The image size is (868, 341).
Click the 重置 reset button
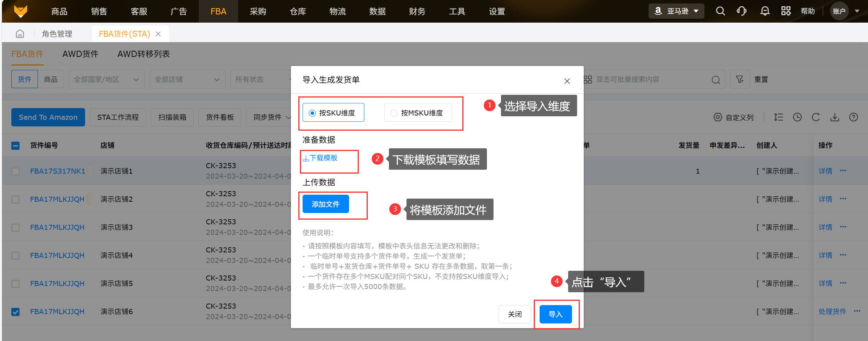[761, 79]
